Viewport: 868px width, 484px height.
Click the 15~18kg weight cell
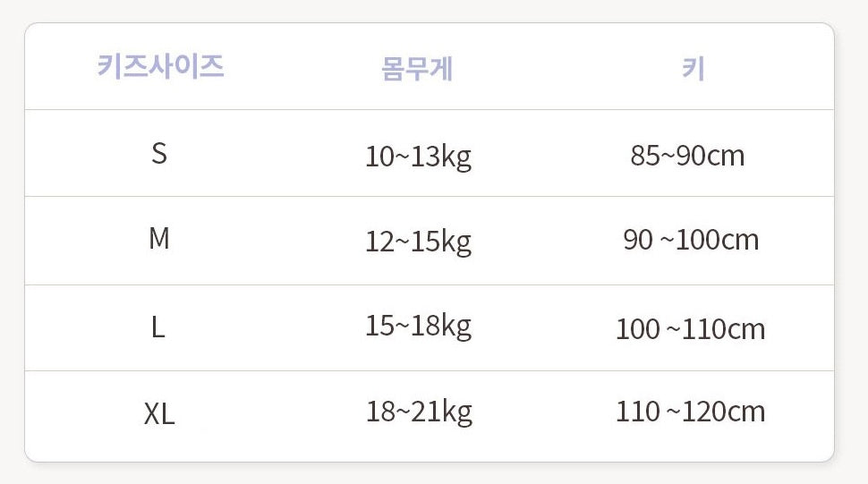point(418,326)
